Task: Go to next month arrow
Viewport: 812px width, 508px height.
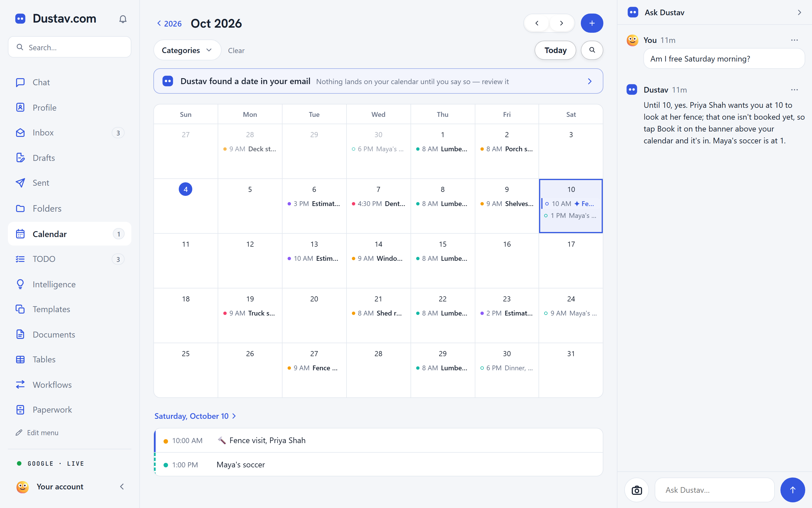Action: [561, 23]
